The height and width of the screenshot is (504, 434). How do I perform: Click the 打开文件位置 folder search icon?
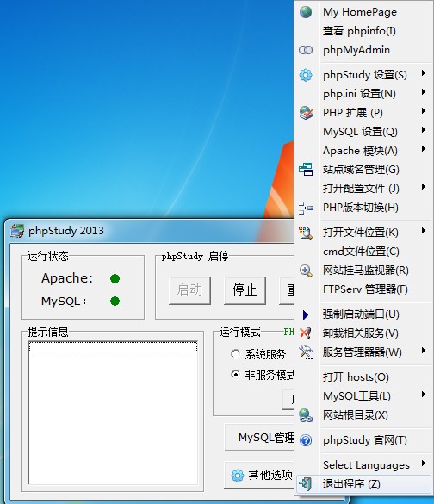306,233
